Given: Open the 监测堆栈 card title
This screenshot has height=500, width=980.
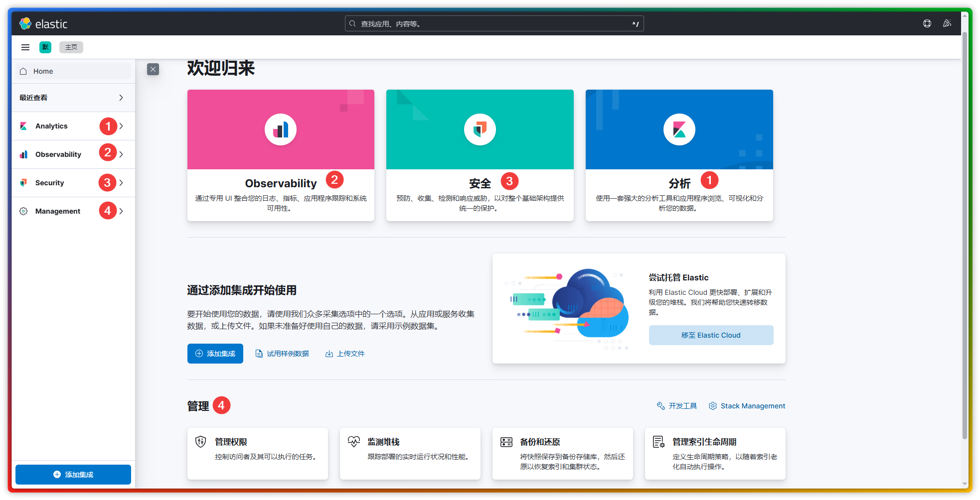Looking at the screenshot, I should [383, 442].
